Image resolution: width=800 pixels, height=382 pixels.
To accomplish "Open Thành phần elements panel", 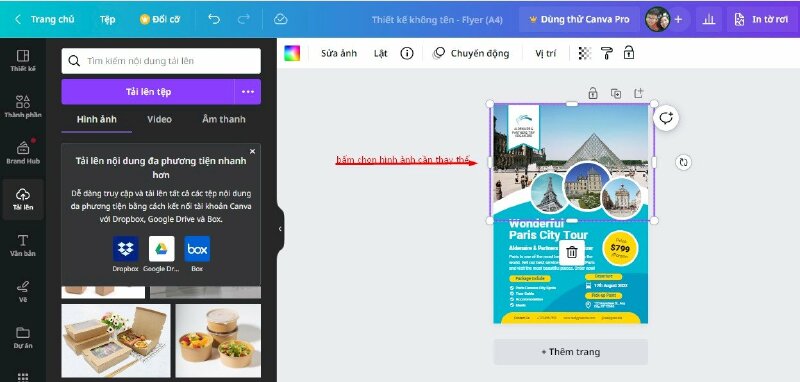I will 22,106.
